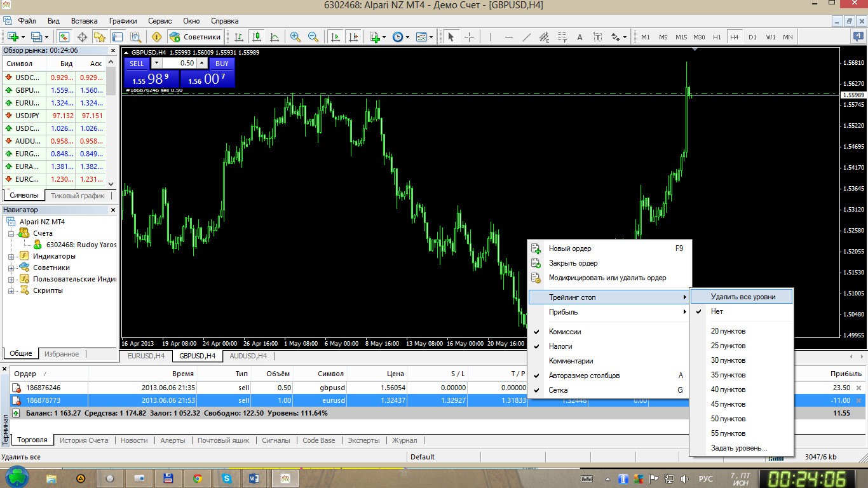Switch to EURUSD,H4 chart tab
This screenshot has height=488, width=868.
(146, 356)
